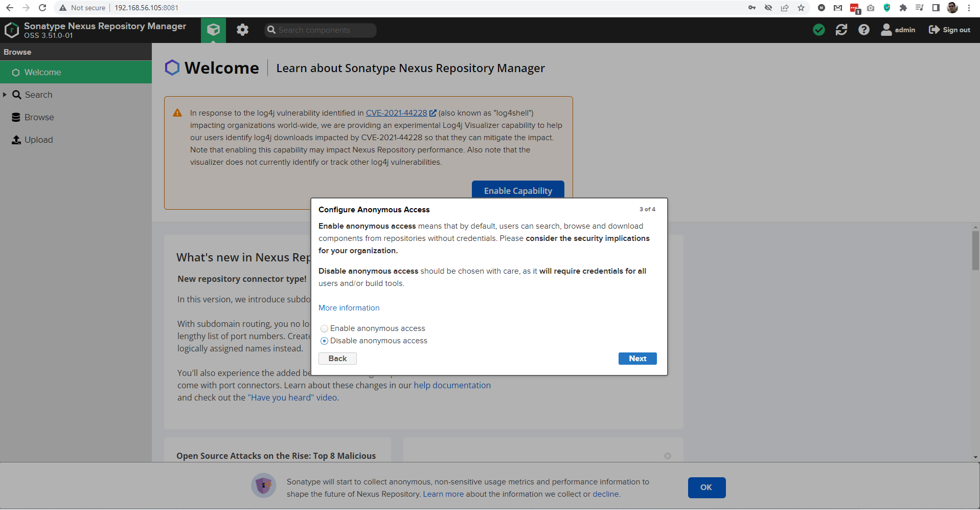Open the browser Extensions puzzle icon
The image size is (980, 510).
903,8
